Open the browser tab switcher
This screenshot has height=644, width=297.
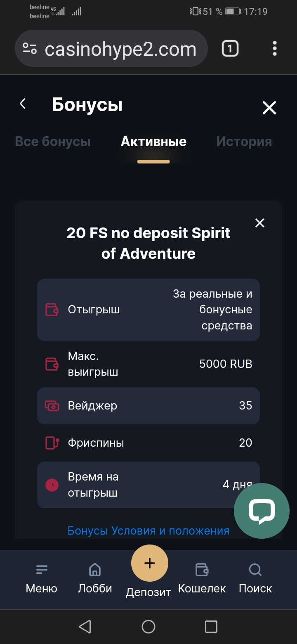(x=230, y=49)
